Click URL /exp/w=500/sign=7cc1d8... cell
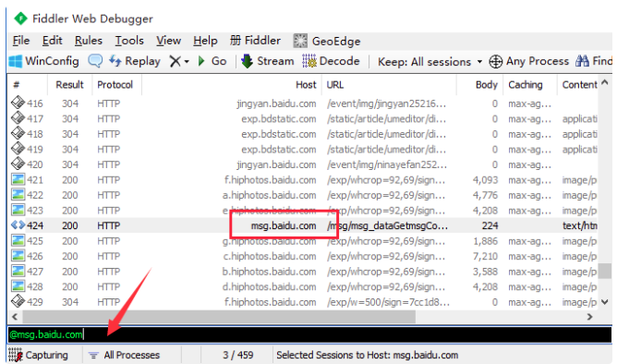The width and height of the screenshot is (617, 364). (388, 302)
